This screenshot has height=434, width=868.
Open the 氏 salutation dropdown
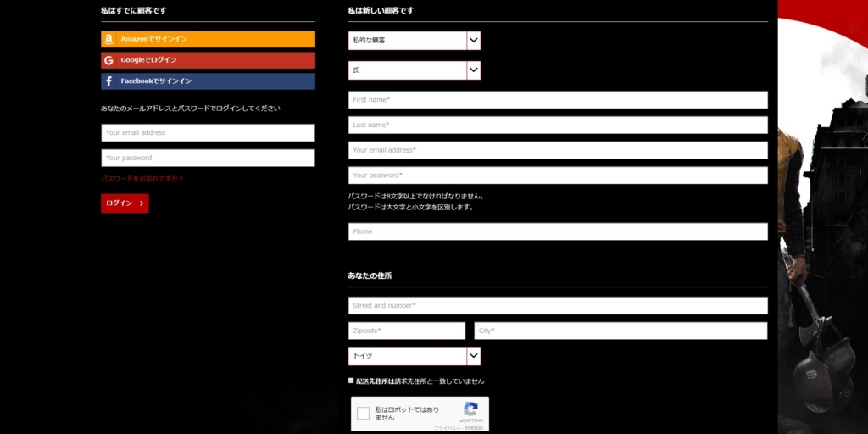click(414, 70)
